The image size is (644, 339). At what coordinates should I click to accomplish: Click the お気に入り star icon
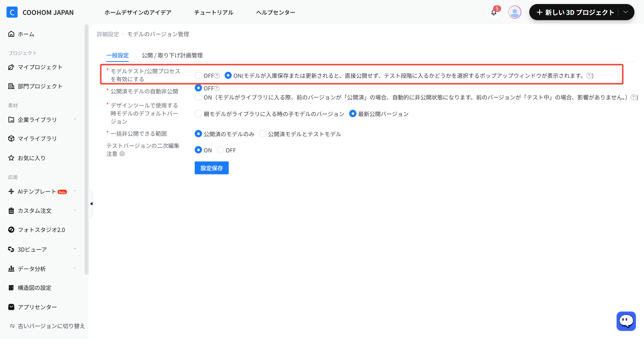11,158
